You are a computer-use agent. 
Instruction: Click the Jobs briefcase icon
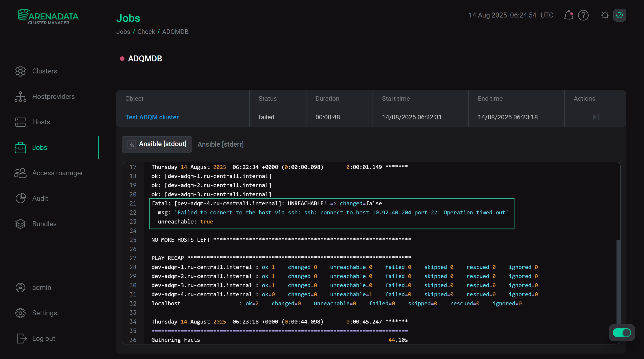point(20,148)
